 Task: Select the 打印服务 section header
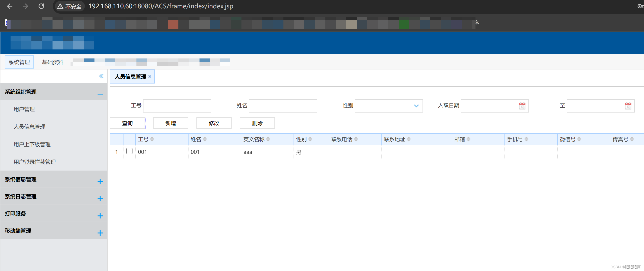pos(54,213)
